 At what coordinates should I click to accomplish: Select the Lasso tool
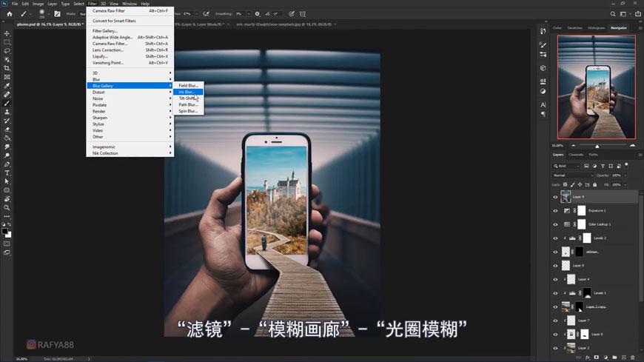point(7,51)
